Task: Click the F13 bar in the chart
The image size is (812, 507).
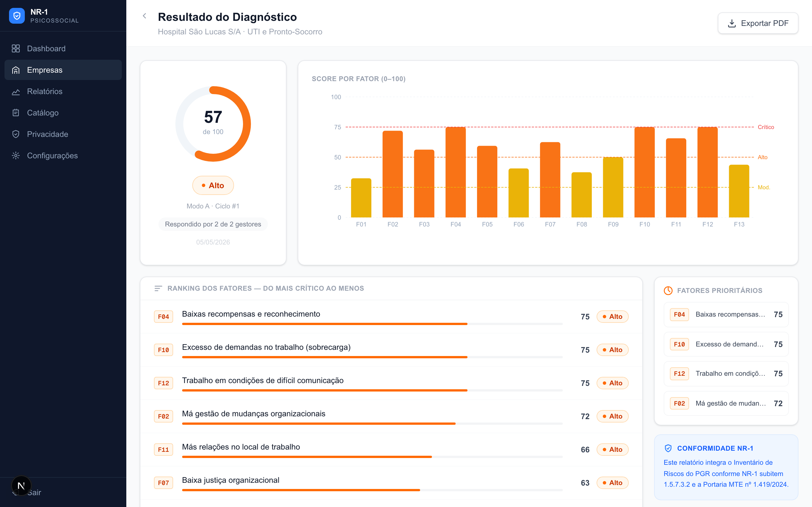Action: [739, 191]
